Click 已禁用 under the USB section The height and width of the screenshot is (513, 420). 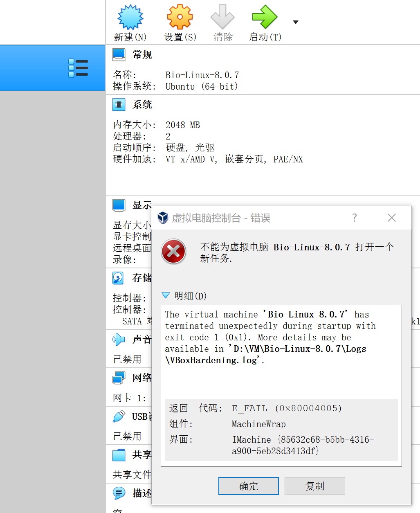(x=127, y=436)
